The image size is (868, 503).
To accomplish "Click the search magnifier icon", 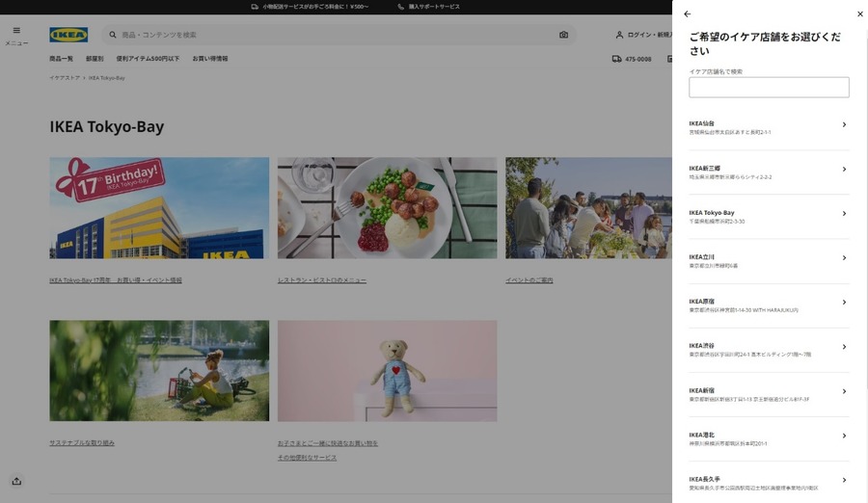I will pos(113,35).
